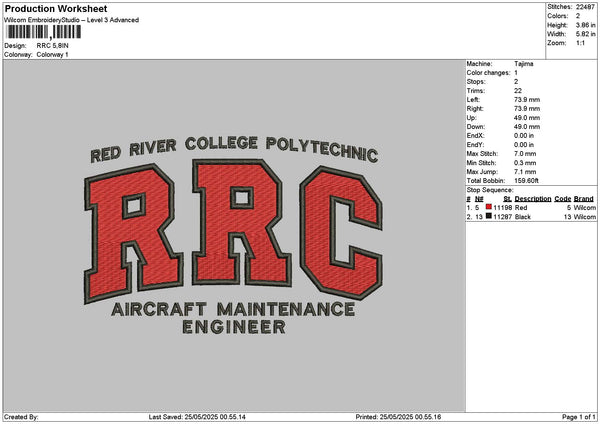Click the barcode under the Wilcom EmbroideryStudio line

pos(44,33)
